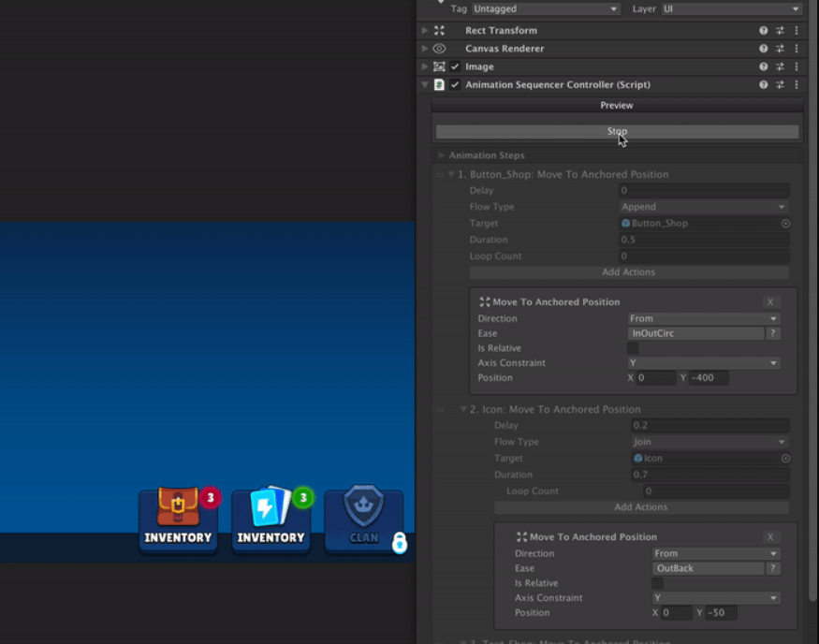Screen dimensions: 819x644
Task: Disable the Image component checkbox
Action: (x=455, y=66)
